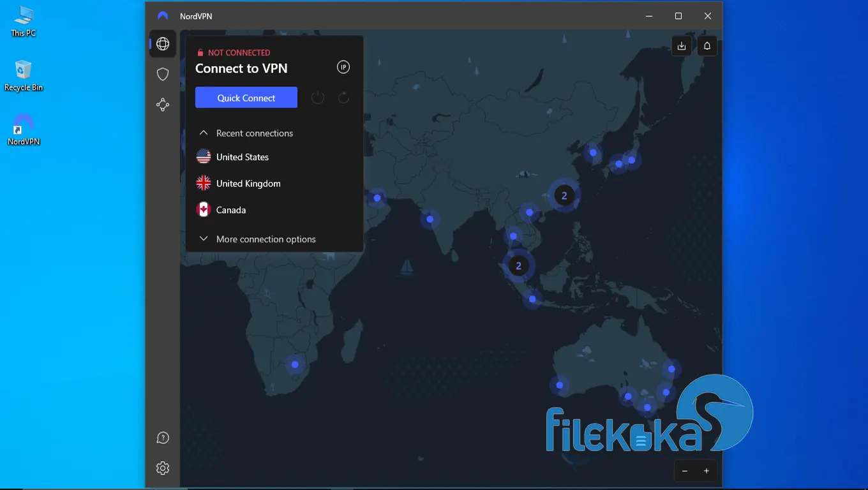
Task: Open Settings gear in NordVPN sidebar
Action: click(163, 468)
